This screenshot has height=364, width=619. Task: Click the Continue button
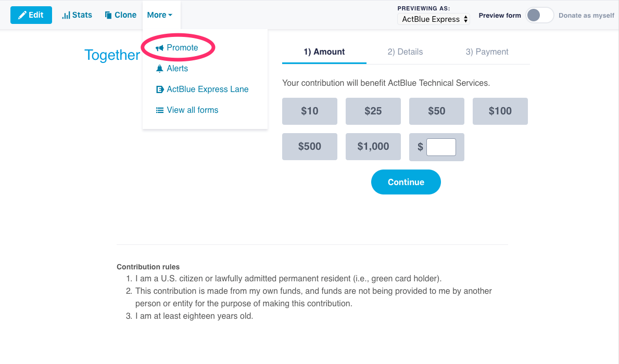(x=406, y=182)
